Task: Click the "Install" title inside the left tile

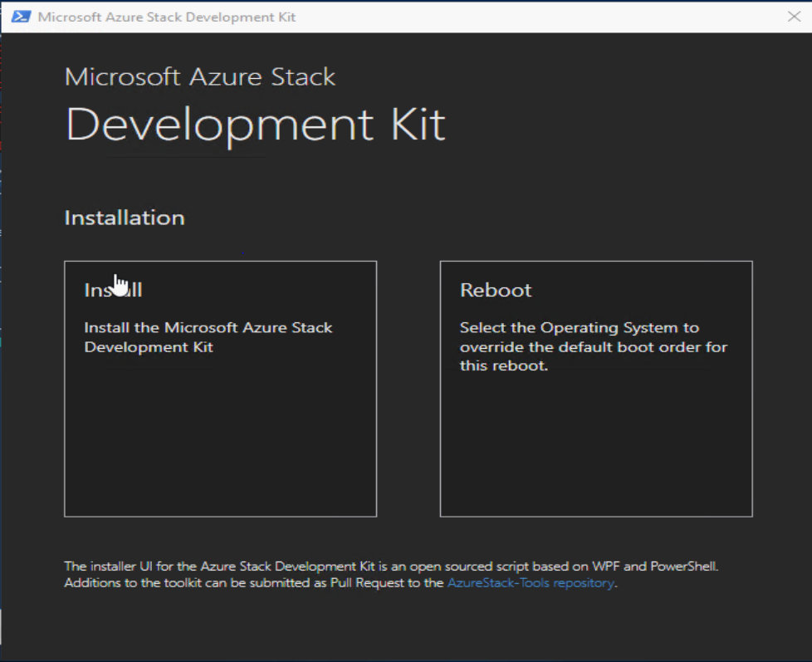Action: tap(114, 290)
